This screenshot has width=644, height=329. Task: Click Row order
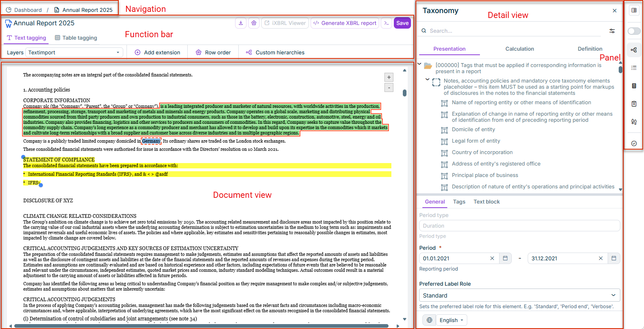(x=213, y=52)
